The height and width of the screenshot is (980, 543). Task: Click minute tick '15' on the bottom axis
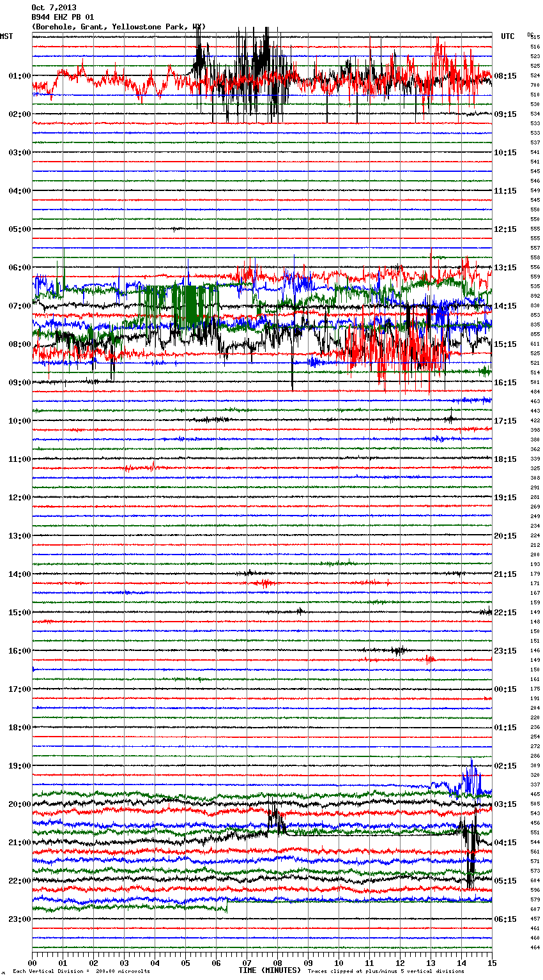(x=492, y=963)
